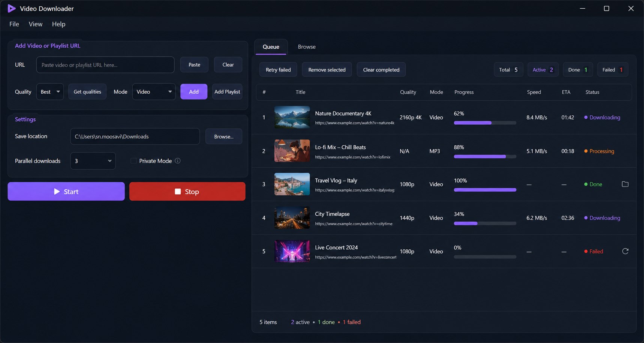Click the MP3 mode cell

click(434, 151)
